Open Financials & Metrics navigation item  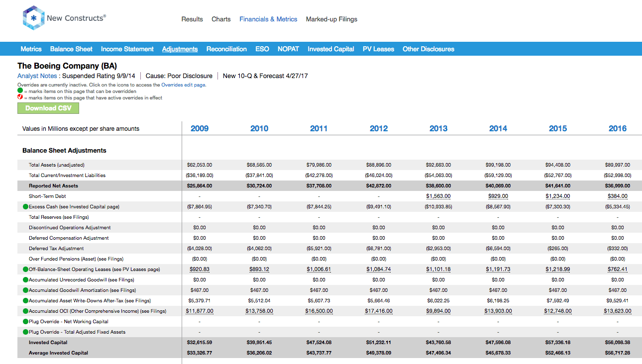click(x=268, y=19)
